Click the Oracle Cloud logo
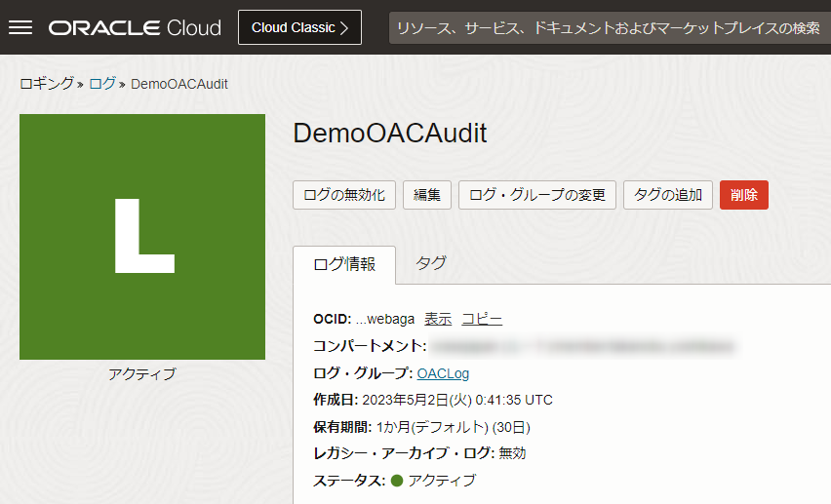Viewport: 831px width, 504px height. click(135, 27)
